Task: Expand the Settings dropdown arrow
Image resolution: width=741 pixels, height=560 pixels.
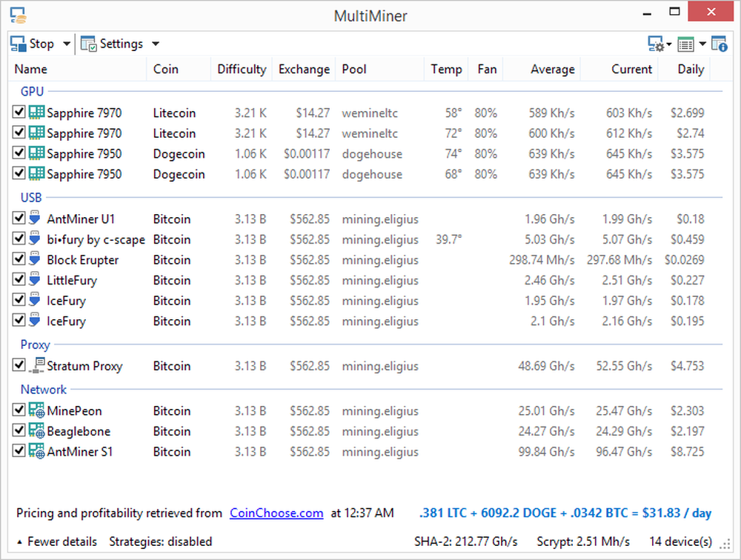Action: 155,44
